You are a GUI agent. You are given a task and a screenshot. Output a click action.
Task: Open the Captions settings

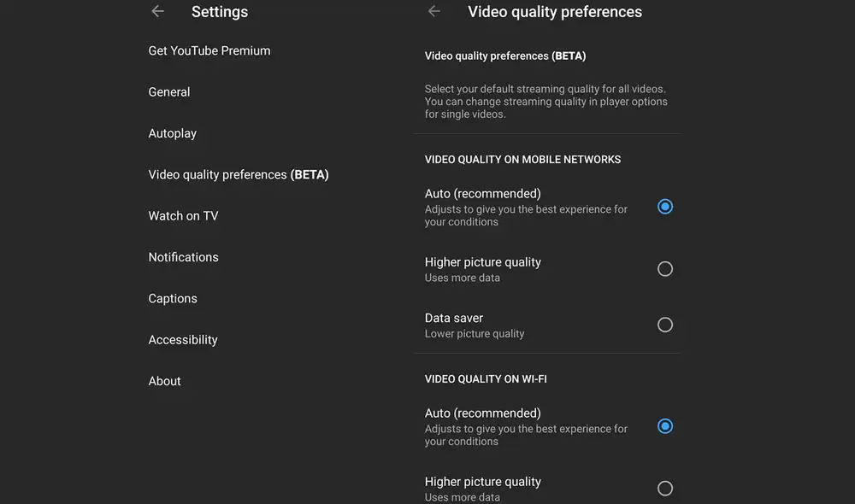(x=173, y=298)
